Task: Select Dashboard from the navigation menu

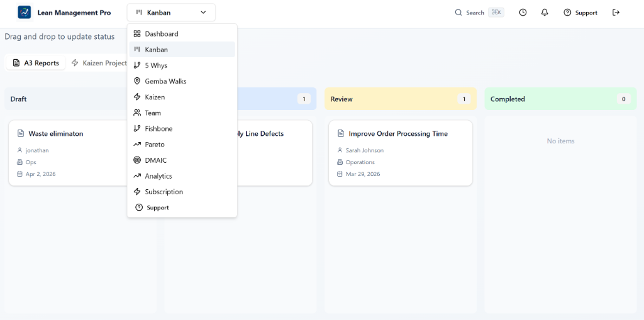Action: click(x=182, y=34)
